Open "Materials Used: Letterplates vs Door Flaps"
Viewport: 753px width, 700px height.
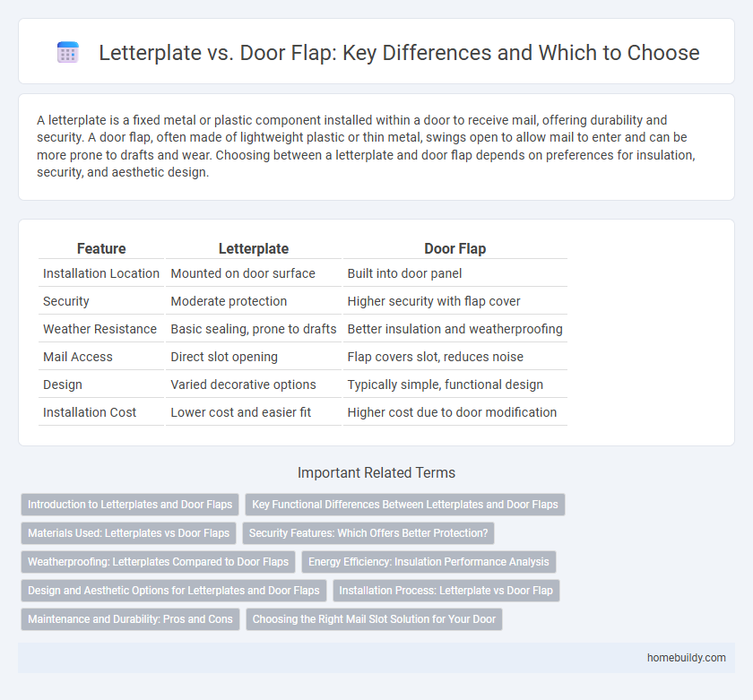pos(127,533)
